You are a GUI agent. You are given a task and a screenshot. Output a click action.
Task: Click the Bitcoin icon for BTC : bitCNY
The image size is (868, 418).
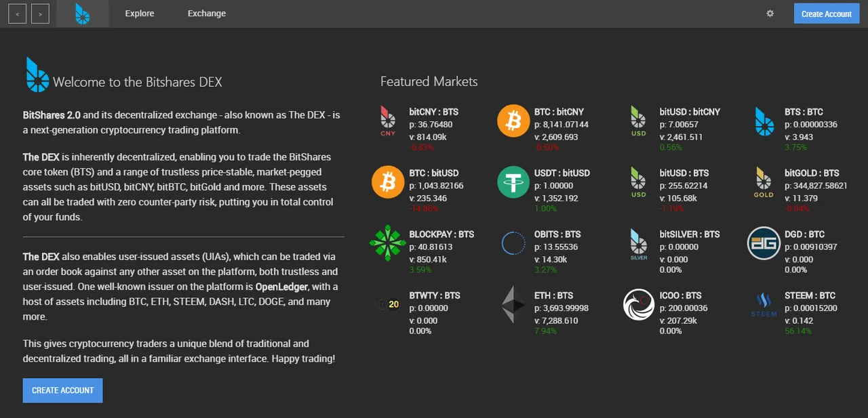pos(513,121)
